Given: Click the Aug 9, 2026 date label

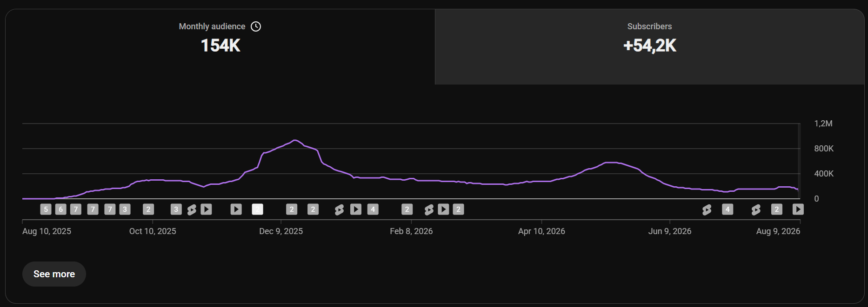Looking at the screenshot, I should click(778, 231).
